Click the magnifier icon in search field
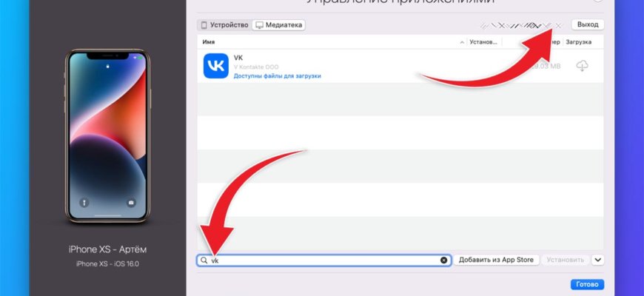 [x=204, y=260]
